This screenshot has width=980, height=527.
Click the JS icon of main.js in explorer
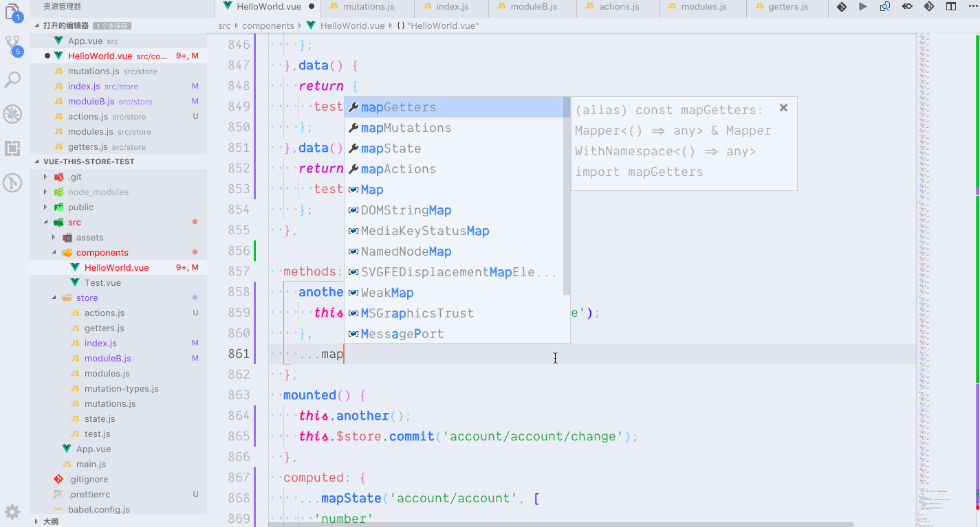point(67,464)
